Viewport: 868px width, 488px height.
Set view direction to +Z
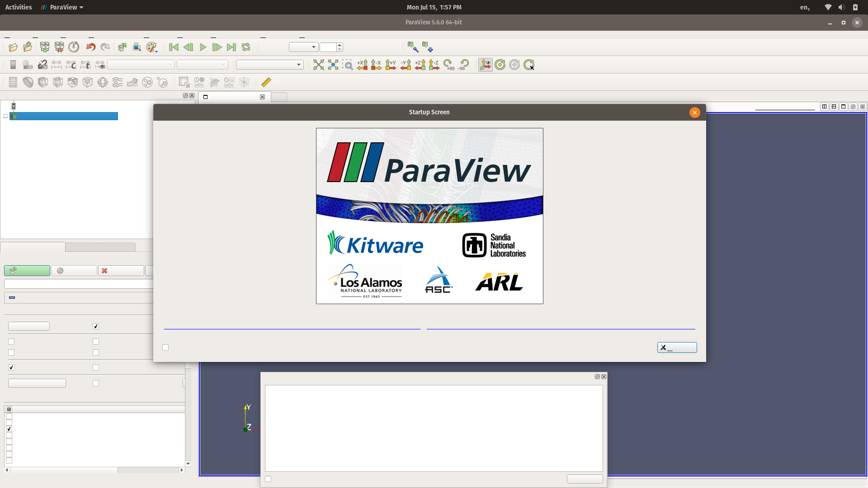420,65
